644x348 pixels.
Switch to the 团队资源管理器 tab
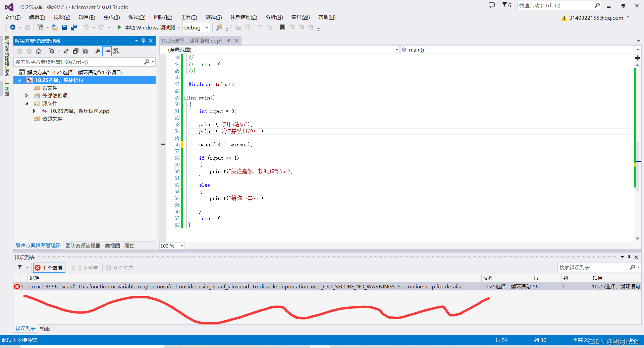pyautogui.click(x=83, y=246)
